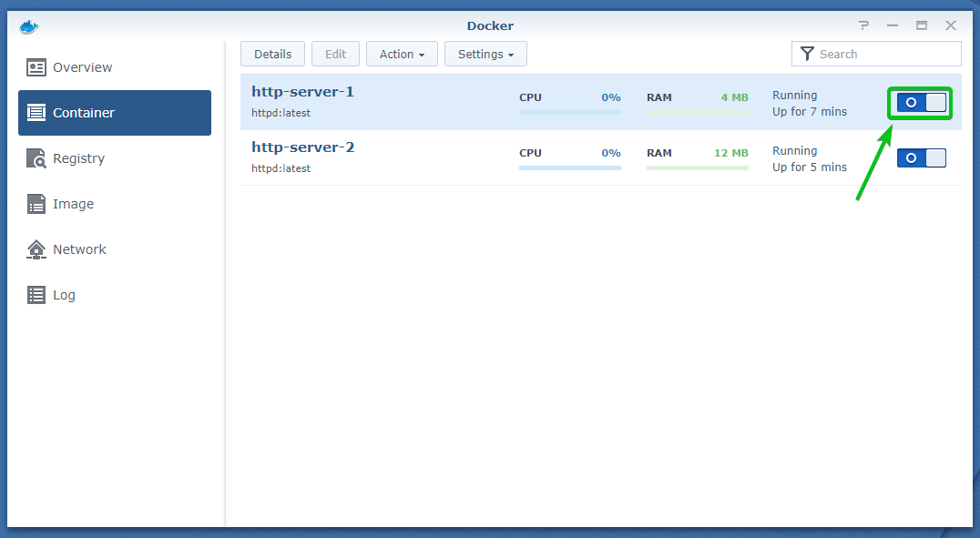Click the Details button
This screenshot has width=980, height=538.
(x=272, y=54)
